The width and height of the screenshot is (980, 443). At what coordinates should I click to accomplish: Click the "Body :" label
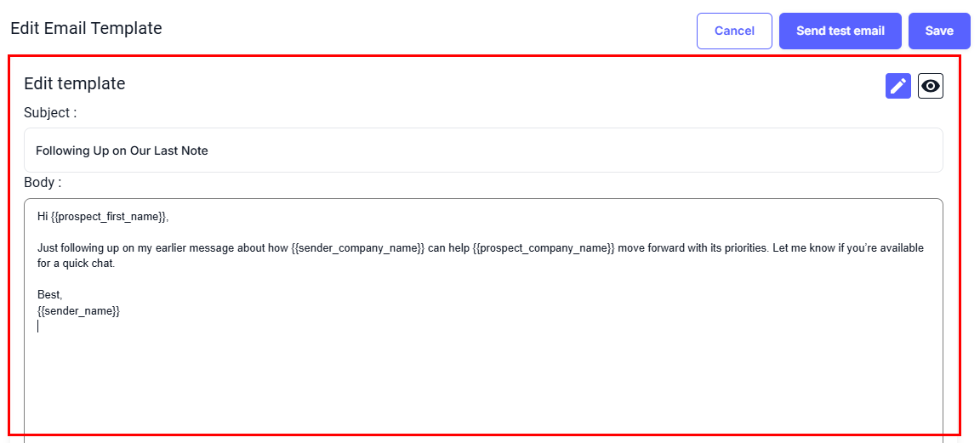(x=43, y=183)
